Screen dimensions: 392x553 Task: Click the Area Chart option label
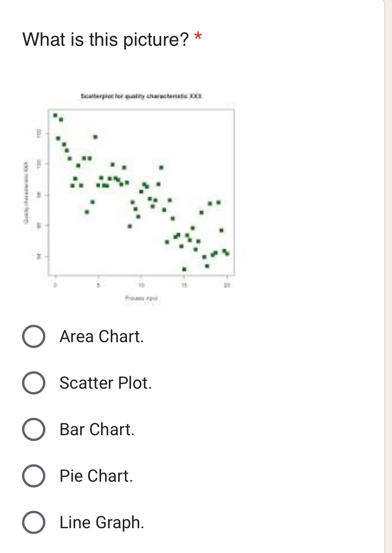(x=101, y=336)
